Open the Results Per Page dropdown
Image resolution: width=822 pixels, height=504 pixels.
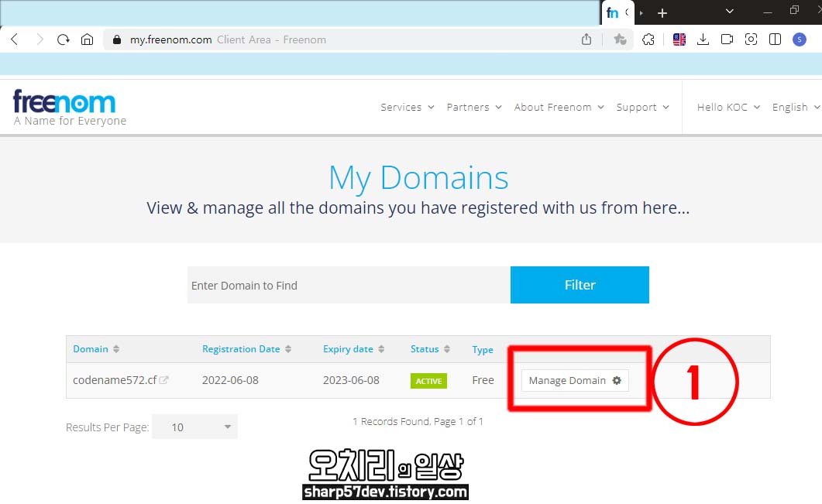click(195, 427)
